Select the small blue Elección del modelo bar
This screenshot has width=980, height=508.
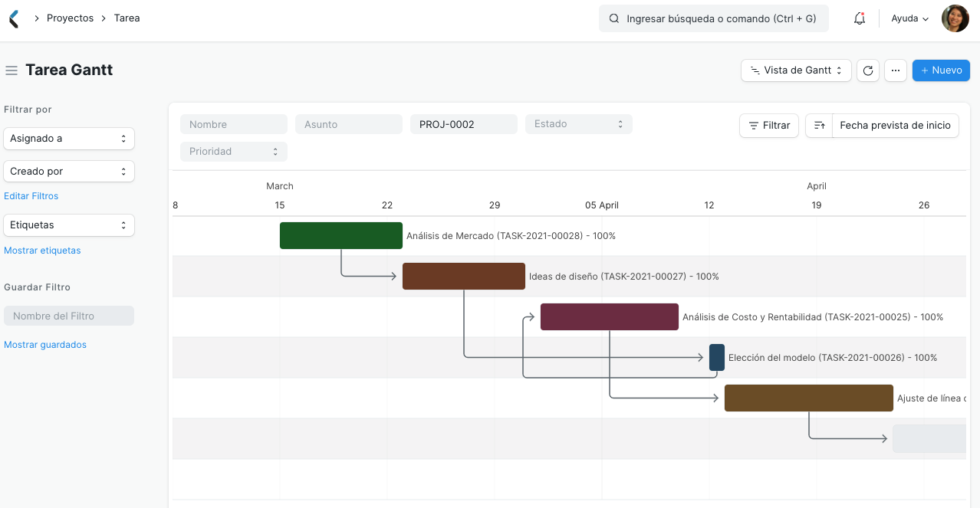(717, 358)
